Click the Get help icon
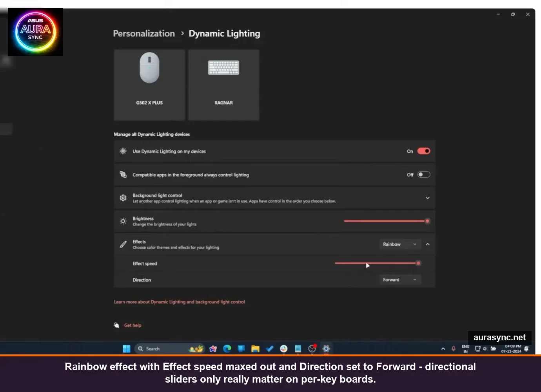 pyautogui.click(x=116, y=325)
